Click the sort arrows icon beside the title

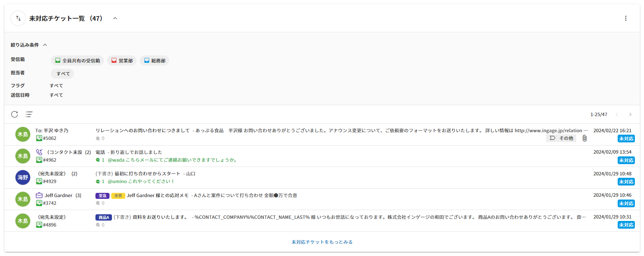[18, 18]
